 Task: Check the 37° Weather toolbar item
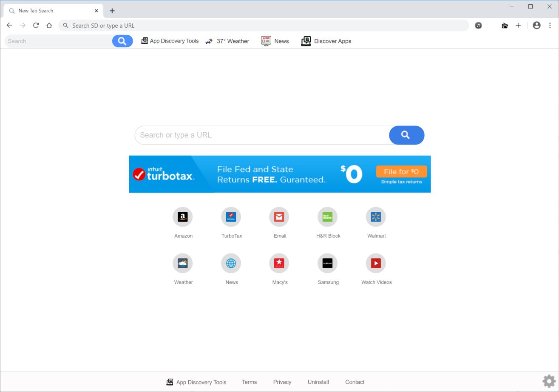click(x=227, y=41)
